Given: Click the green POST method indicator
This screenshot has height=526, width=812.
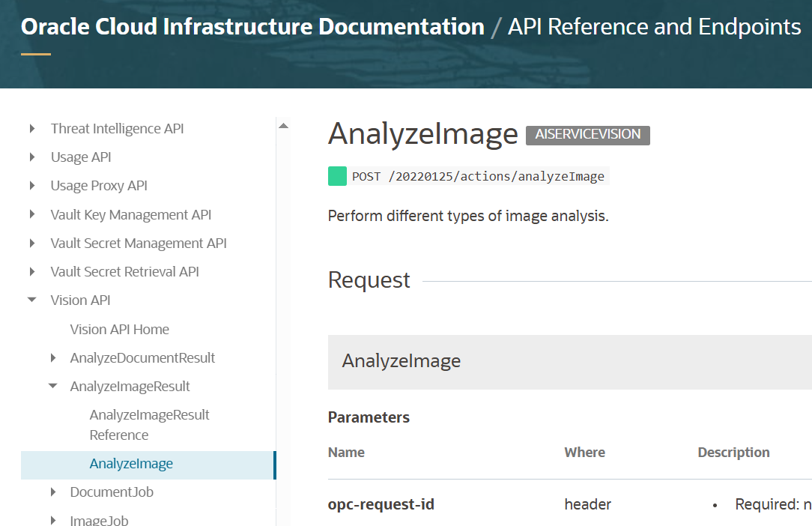Looking at the screenshot, I should (x=337, y=176).
